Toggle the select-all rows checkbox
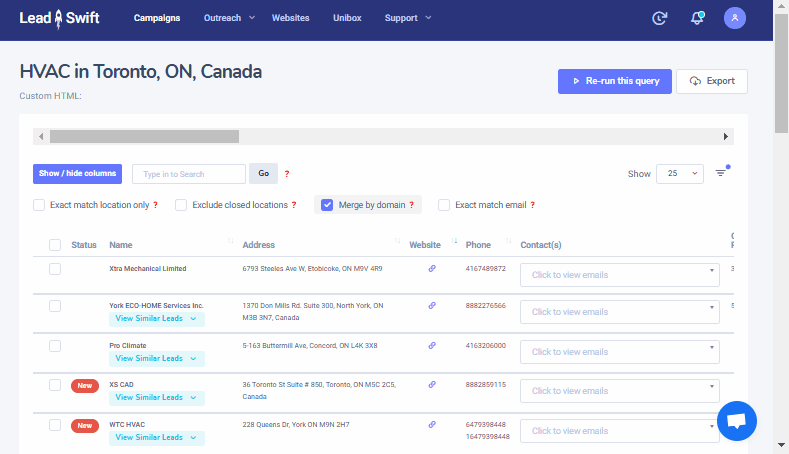This screenshot has width=789, height=454. point(55,245)
